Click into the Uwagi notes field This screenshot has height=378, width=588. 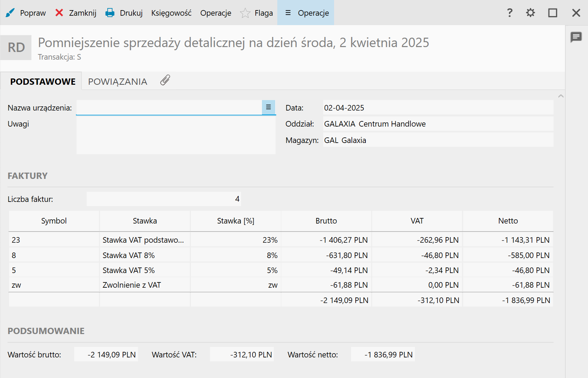pyautogui.click(x=176, y=135)
